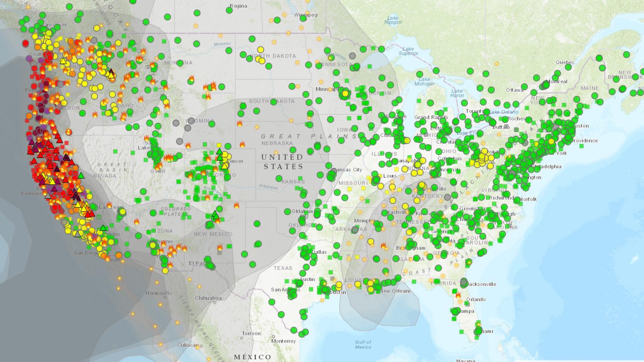Click the fire icon in central Mississippi

coord(384,245)
